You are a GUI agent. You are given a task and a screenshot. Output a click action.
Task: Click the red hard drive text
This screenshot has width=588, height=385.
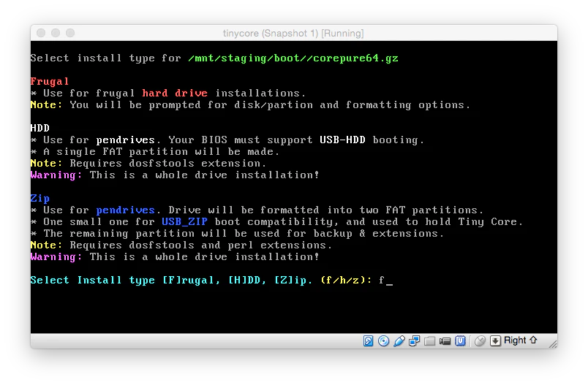175,94
